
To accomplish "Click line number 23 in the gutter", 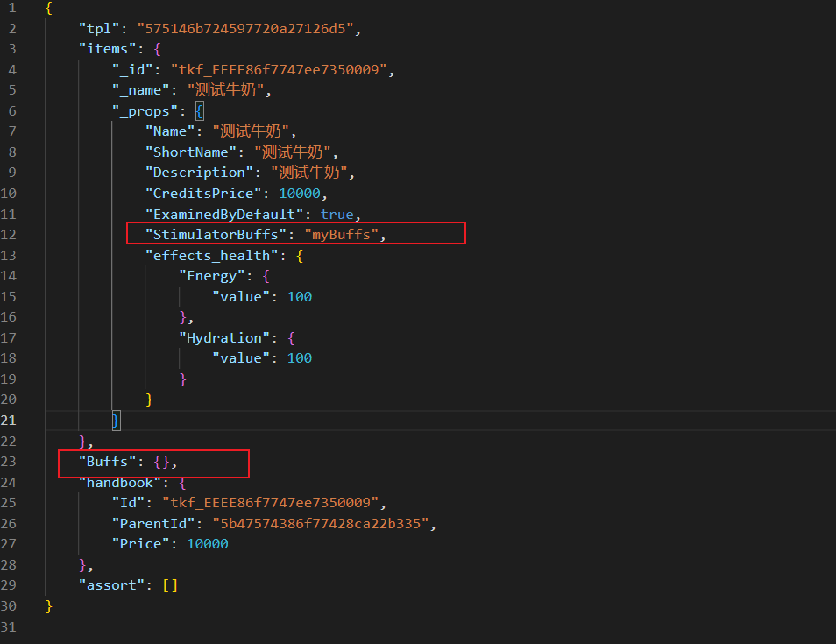I will click(9, 461).
